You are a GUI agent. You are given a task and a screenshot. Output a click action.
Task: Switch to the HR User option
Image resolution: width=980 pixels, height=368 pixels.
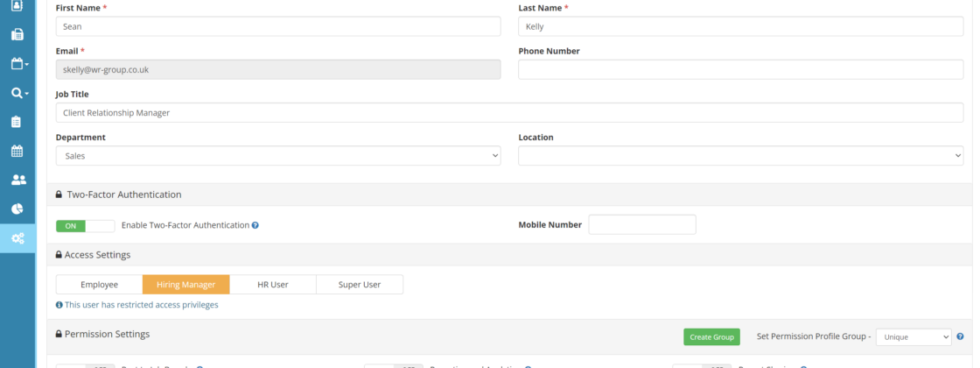(x=272, y=285)
